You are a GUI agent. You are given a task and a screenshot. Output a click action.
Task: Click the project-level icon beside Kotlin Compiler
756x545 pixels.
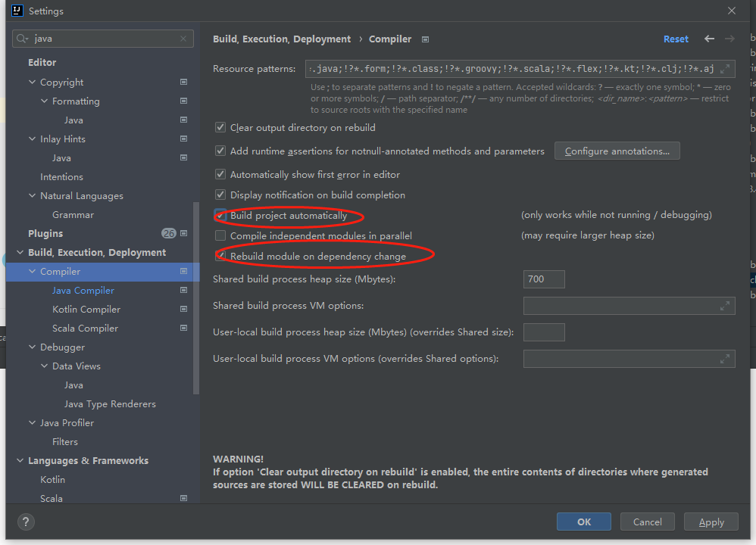183,310
